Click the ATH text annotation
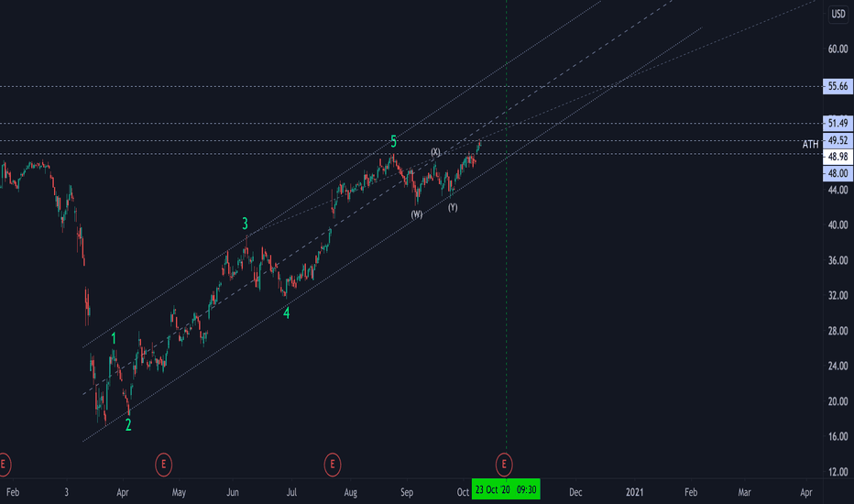Viewport: 854px width, 504px height. 810,145
